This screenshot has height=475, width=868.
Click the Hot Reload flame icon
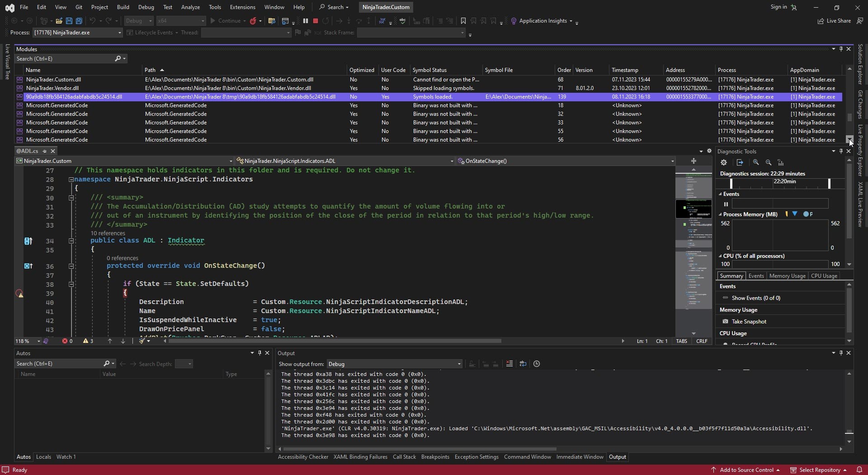click(253, 21)
